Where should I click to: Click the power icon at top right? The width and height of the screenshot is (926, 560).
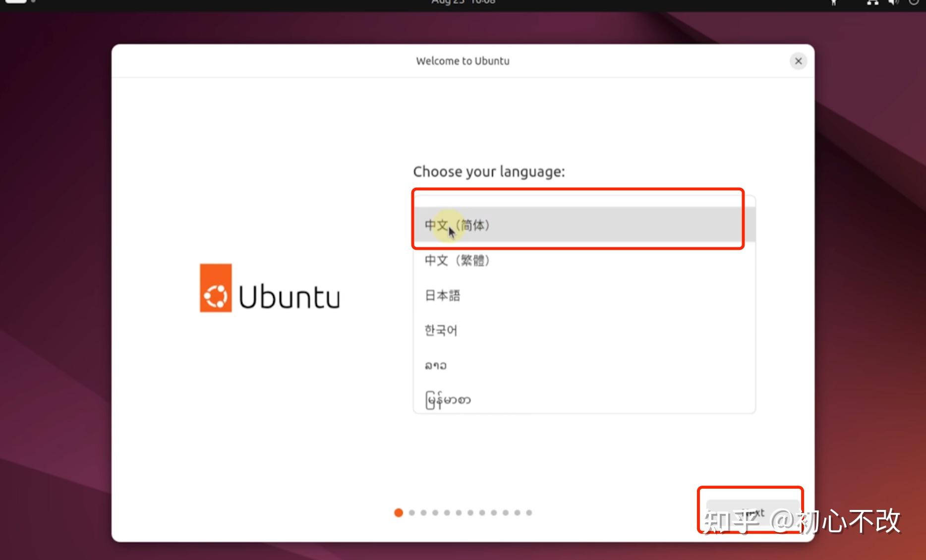[x=914, y=3]
